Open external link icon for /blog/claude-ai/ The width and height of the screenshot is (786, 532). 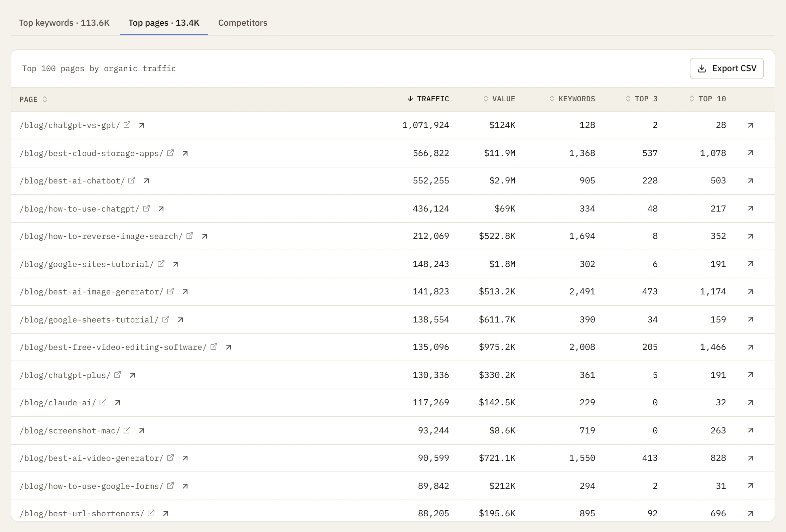(x=103, y=402)
